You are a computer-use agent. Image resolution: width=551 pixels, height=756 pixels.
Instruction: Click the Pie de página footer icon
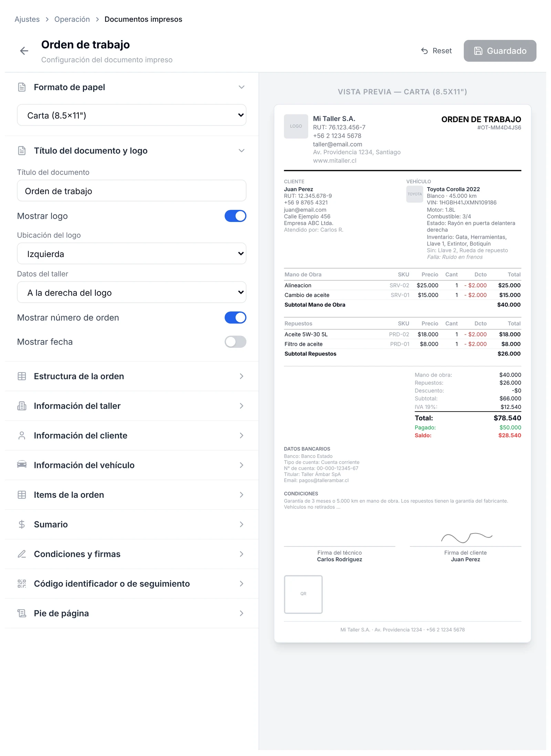click(22, 613)
